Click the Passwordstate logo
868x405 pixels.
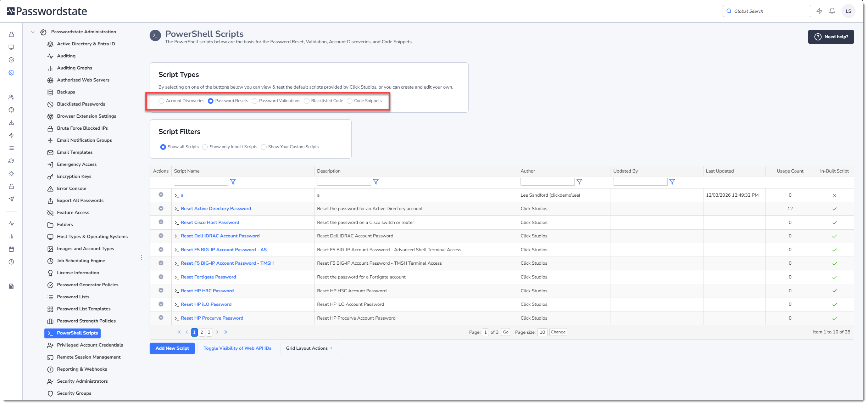click(x=47, y=11)
